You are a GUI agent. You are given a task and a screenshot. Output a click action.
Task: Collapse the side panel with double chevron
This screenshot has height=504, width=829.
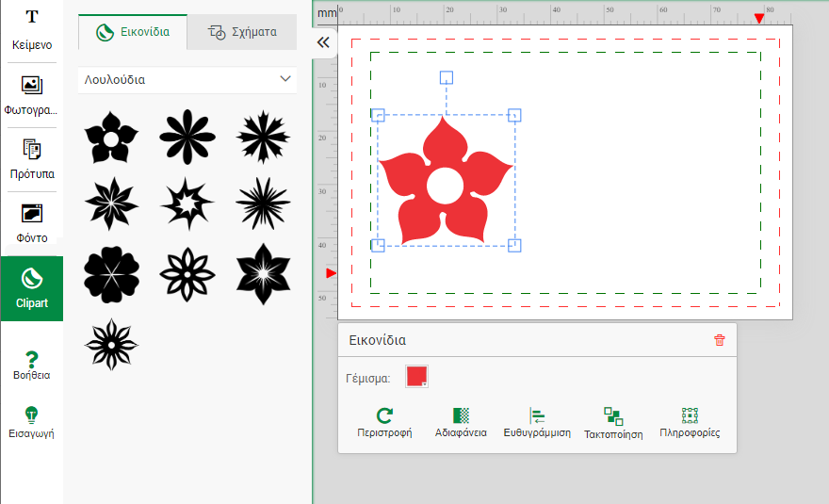[x=323, y=42]
